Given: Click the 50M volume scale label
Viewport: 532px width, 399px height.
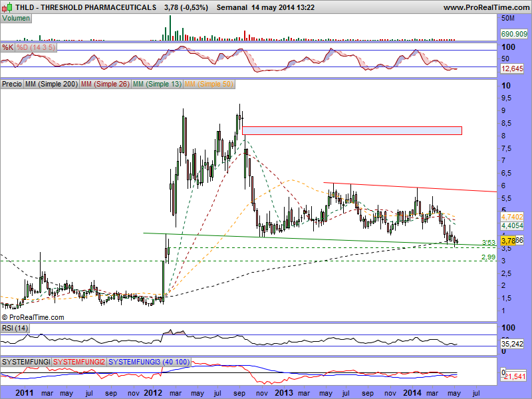Looking at the screenshot, I should 508,19.
